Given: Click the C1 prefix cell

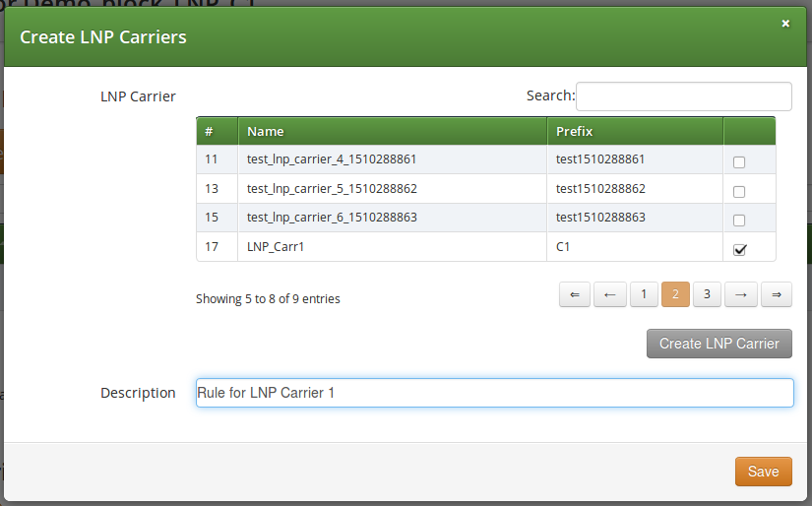Looking at the screenshot, I should pos(635,246).
